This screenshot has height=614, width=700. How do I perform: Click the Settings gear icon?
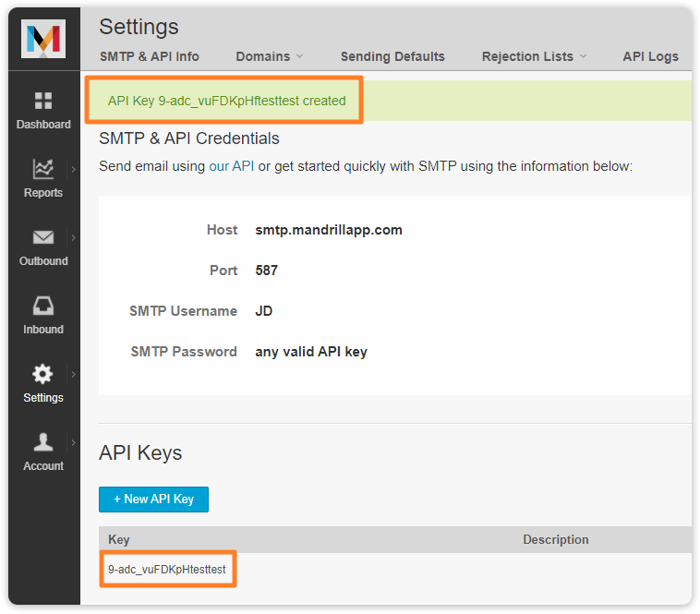click(43, 374)
